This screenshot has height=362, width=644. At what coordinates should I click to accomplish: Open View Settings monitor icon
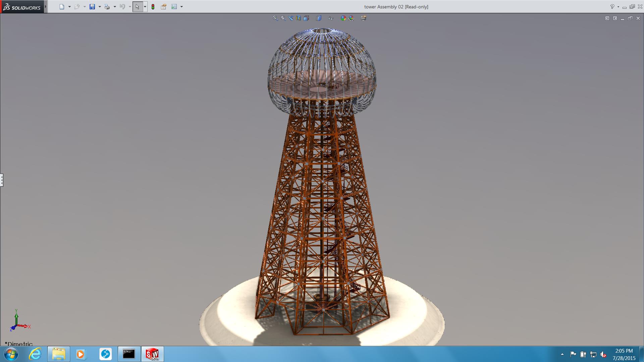pyautogui.click(x=364, y=18)
